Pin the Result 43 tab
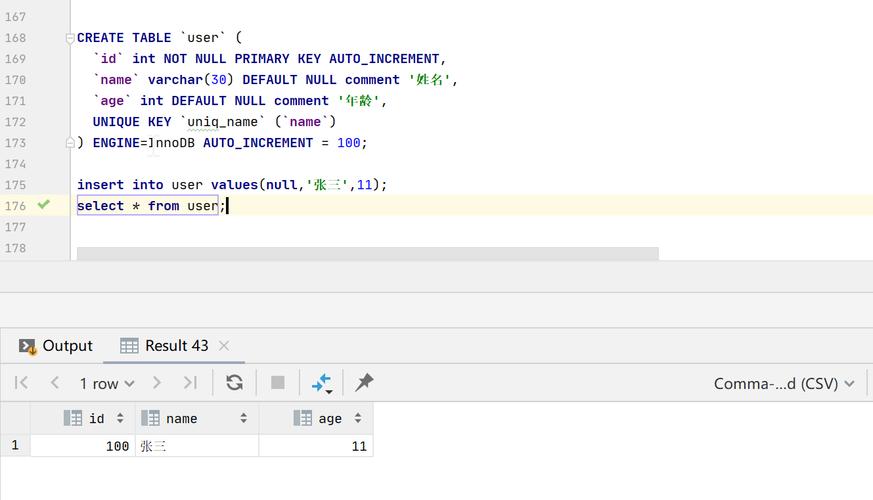The width and height of the screenshot is (873, 500). pos(364,383)
